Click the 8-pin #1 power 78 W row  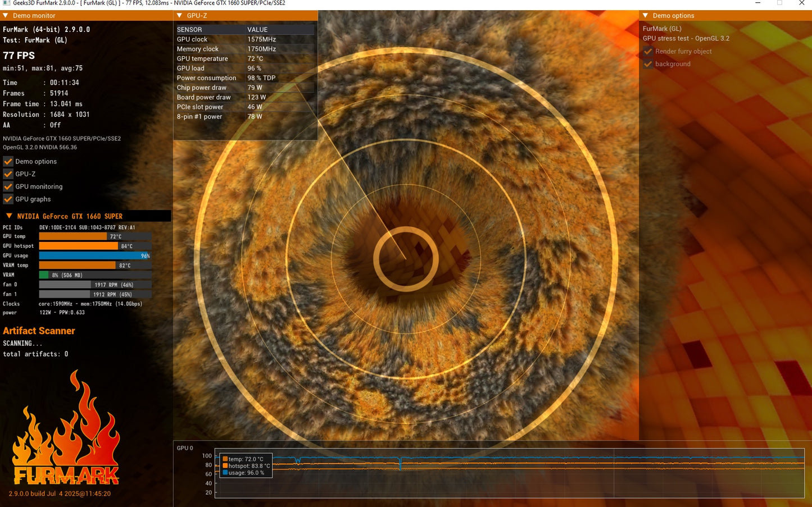pyautogui.click(x=245, y=117)
